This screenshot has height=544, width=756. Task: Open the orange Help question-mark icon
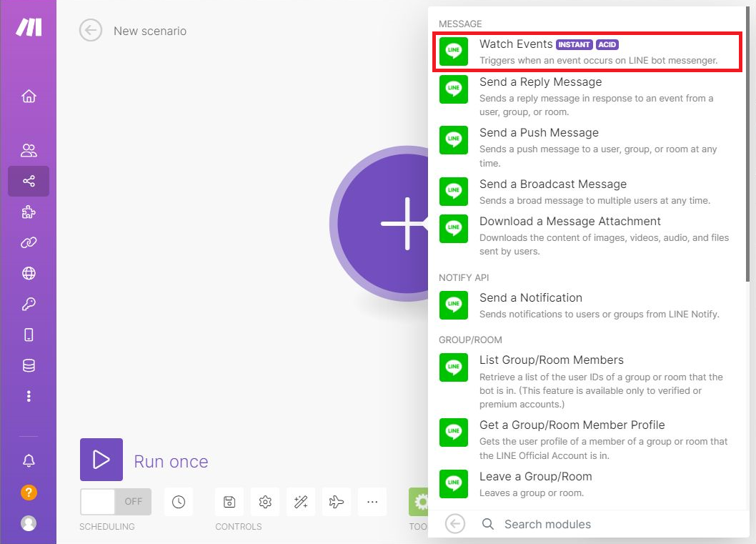point(29,493)
